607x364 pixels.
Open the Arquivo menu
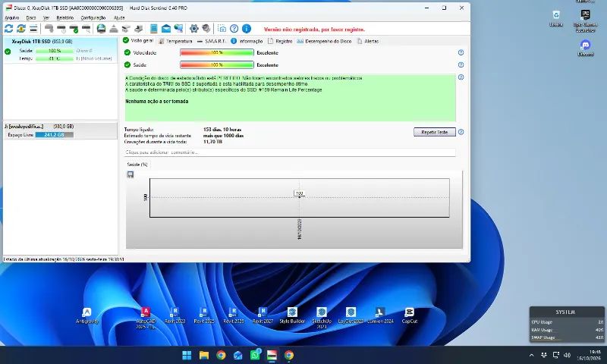[x=11, y=17]
